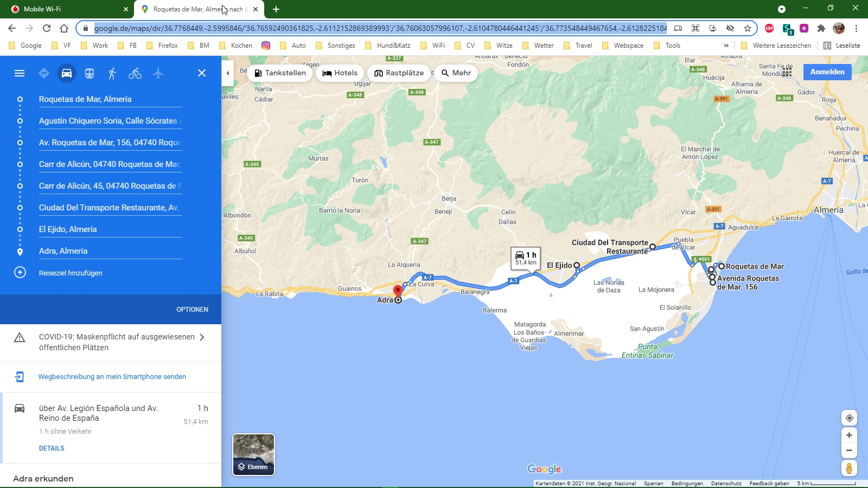Expand the COVID-19 mask notice chevron

coord(202,337)
